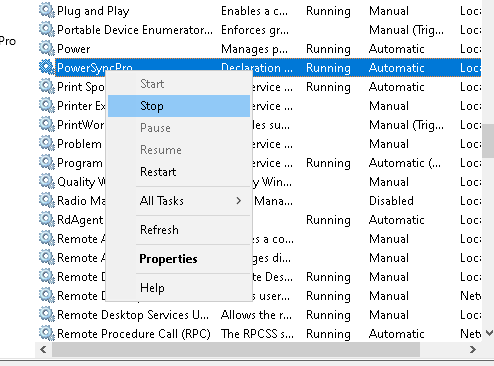This screenshot has height=366, width=494.
Task: Click the greyed-out Resume menu entry
Action: [x=179, y=150]
